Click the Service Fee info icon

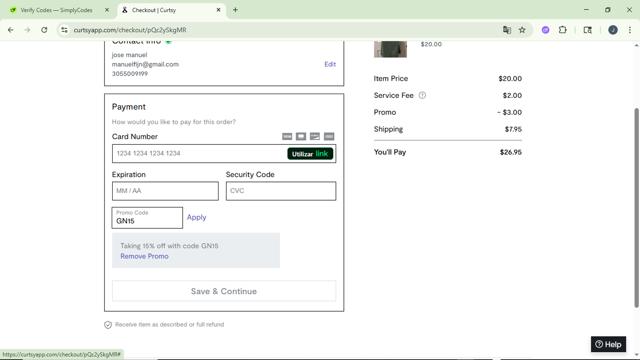(422, 95)
